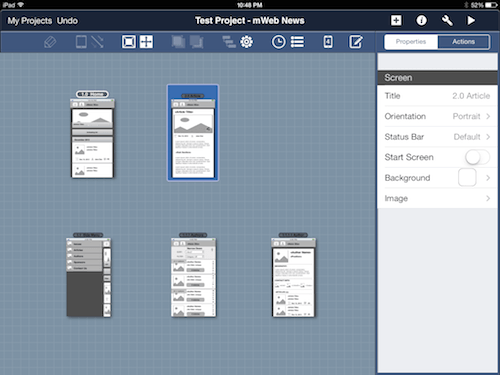Open the project info icon
The image size is (500, 375).
[x=421, y=21]
